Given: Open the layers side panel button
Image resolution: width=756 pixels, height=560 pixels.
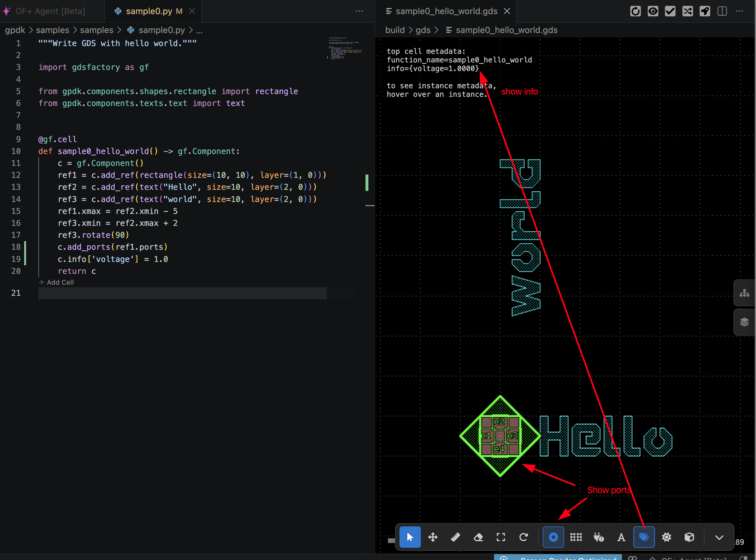Looking at the screenshot, I should (x=744, y=322).
